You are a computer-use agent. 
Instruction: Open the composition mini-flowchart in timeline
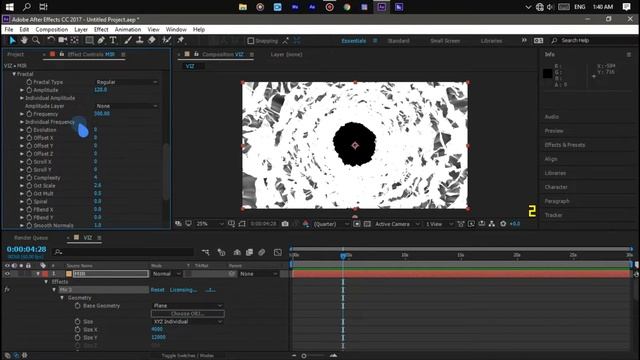[x=206, y=252]
